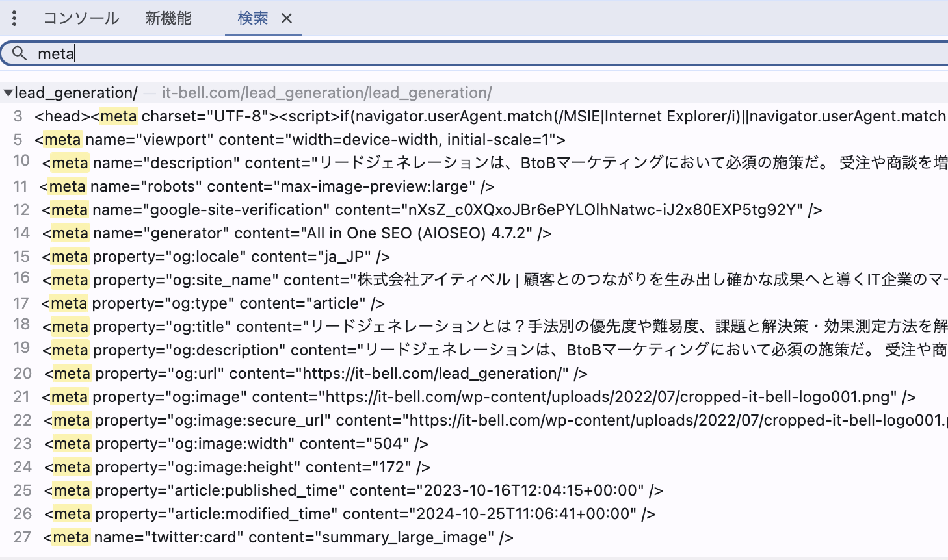
Task: Open result line 14 generator AIOSEO meta
Action: pos(474,233)
